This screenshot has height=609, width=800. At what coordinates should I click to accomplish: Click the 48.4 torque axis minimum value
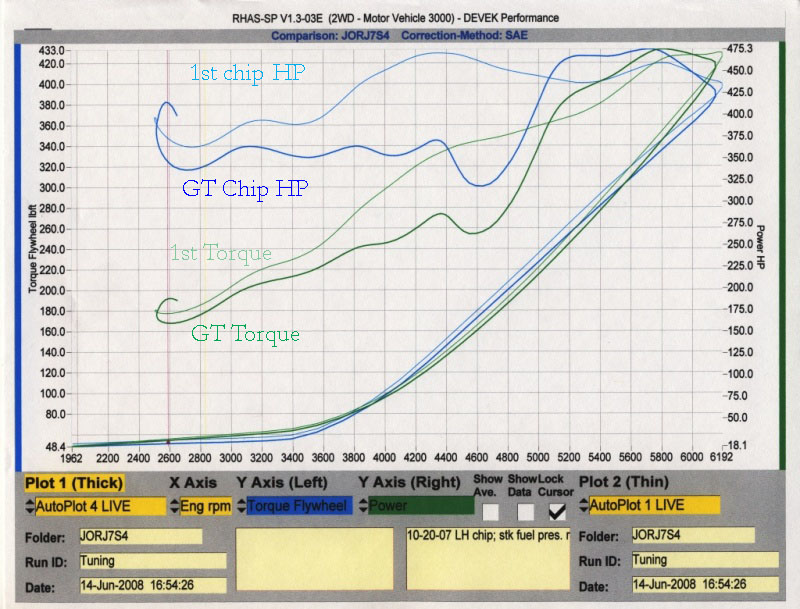[55, 447]
